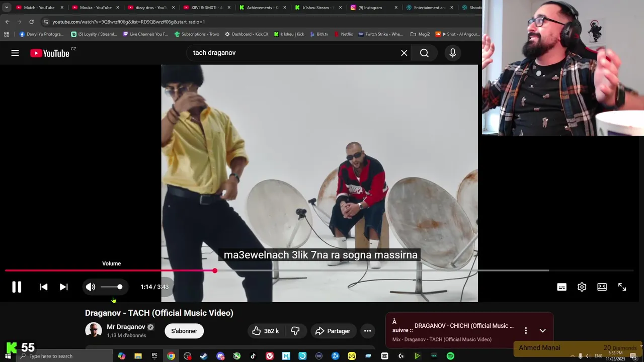Expand the mix playlist panel chevron

(542, 331)
